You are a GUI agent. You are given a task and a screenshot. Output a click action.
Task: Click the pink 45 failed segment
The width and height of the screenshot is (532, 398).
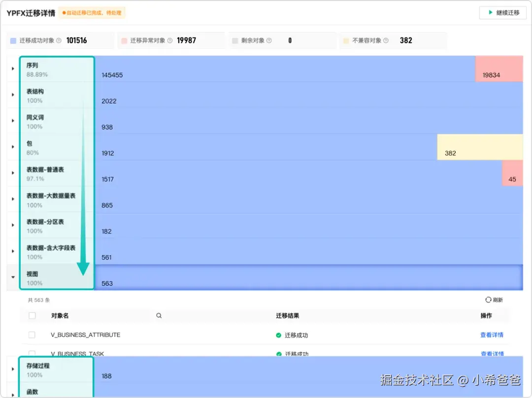[512, 173]
